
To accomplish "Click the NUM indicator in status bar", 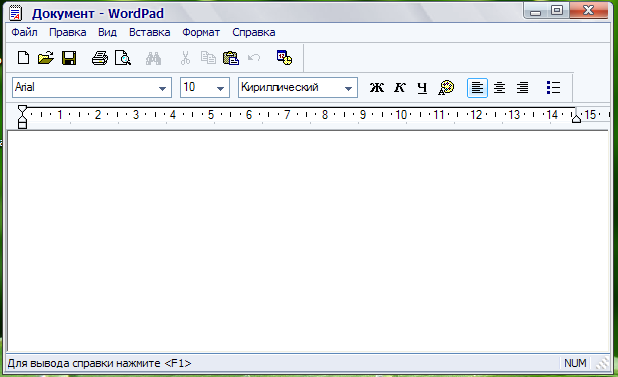I will point(575,363).
